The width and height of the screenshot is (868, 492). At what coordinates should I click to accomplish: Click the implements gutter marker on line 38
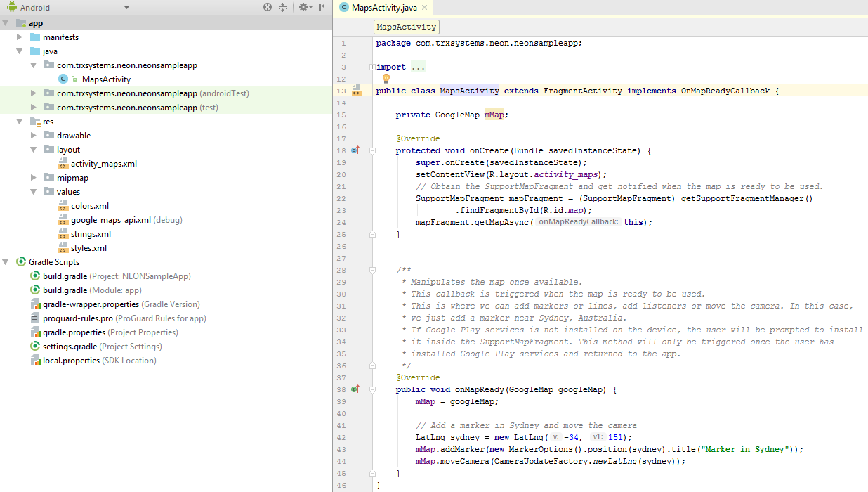tap(355, 389)
